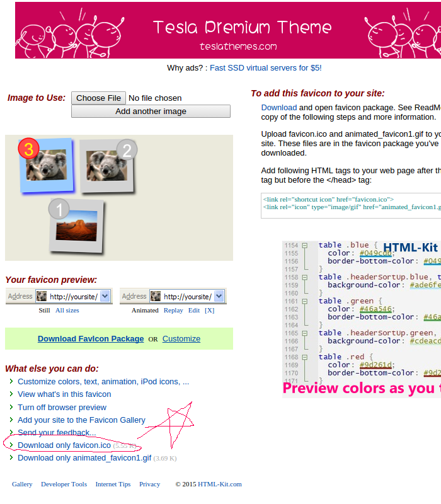
Task: Select koala thumbnail numbered 3
Action: [x=47, y=165]
